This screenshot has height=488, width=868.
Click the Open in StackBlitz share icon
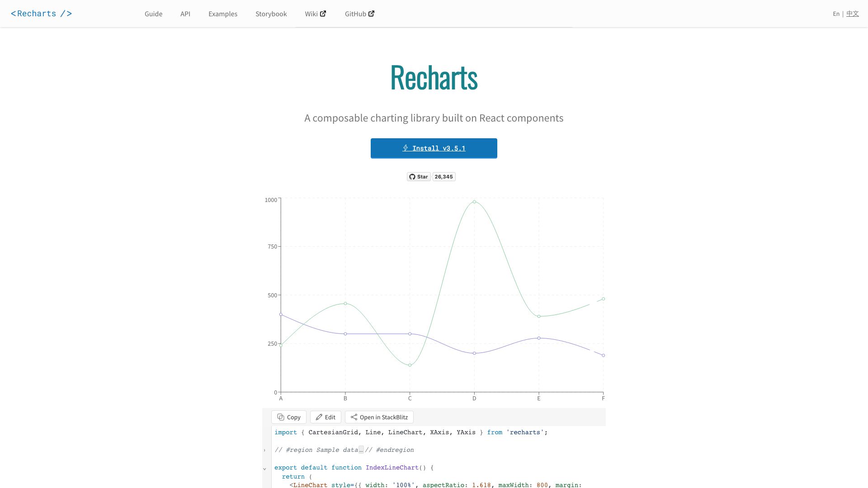tap(355, 417)
